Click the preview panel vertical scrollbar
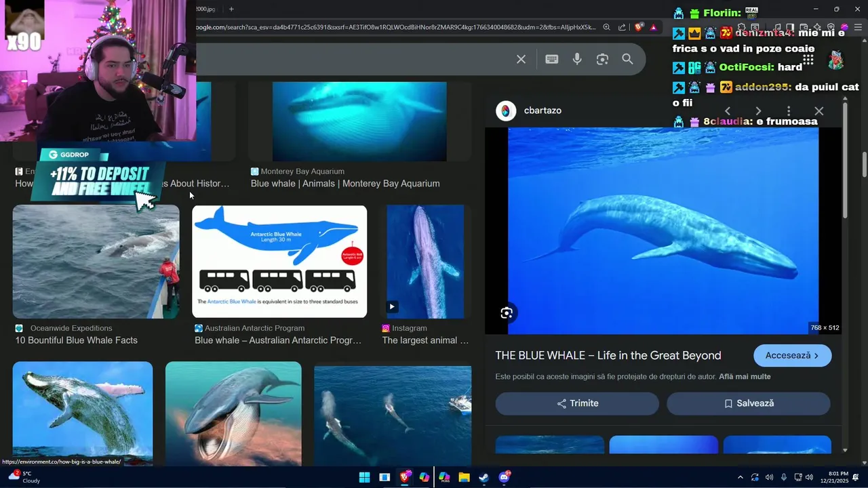Viewport: 868px width, 488px height. point(845,161)
